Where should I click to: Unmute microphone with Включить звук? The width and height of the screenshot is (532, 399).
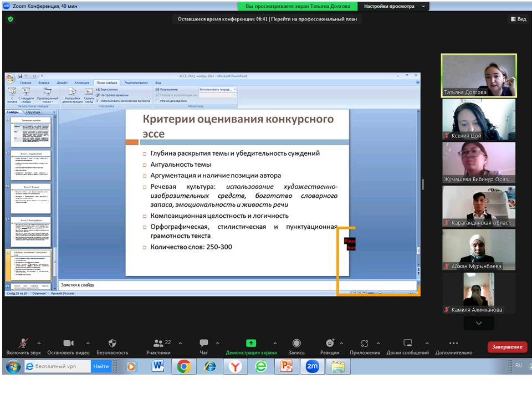tap(23, 344)
